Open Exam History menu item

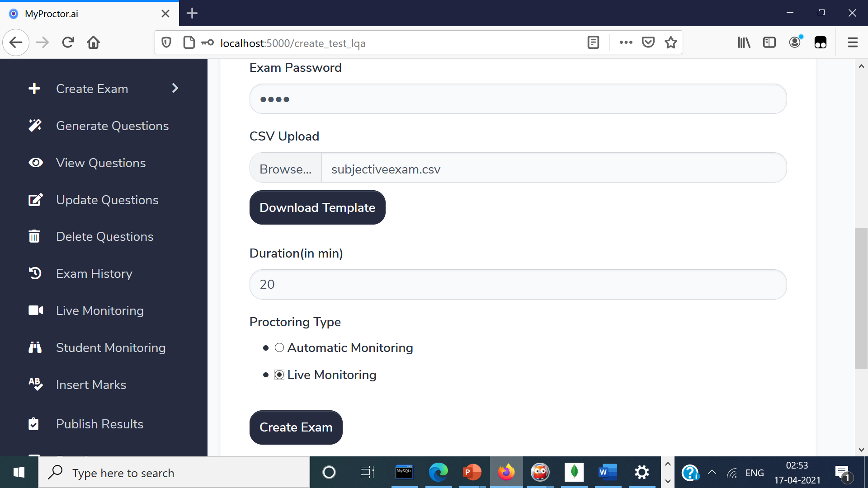click(x=94, y=273)
